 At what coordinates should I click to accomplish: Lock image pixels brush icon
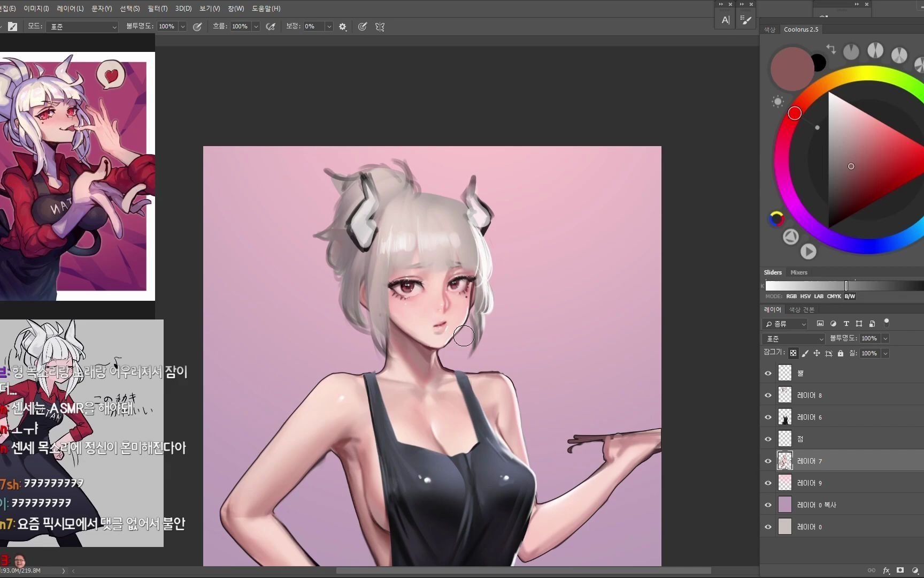click(x=805, y=353)
